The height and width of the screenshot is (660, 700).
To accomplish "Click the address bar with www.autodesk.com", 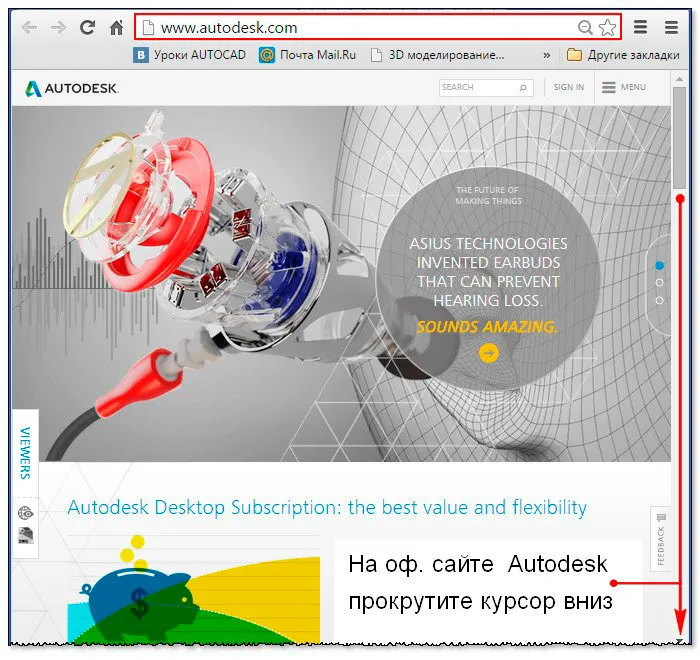I will tap(377, 28).
